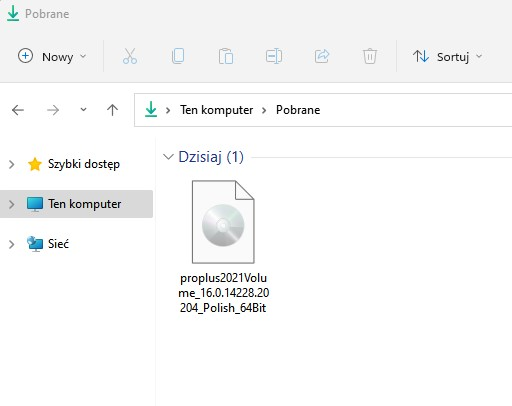The image size is (512, 406).
Task: Collapse the Dzisiaj (1) group chevron
Action: point(168,157)
